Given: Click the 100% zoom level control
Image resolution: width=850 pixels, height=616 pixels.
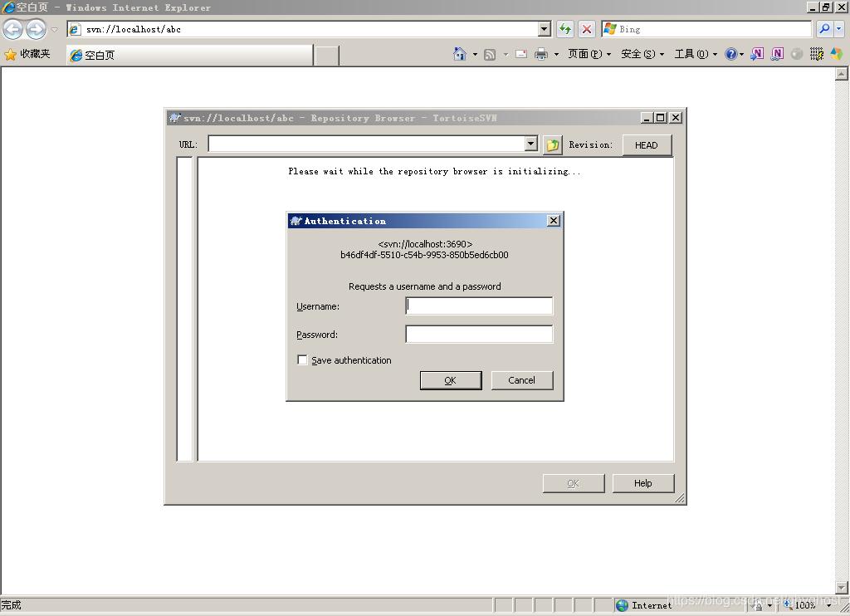Looking at the screenshot, I should [805, 605].
